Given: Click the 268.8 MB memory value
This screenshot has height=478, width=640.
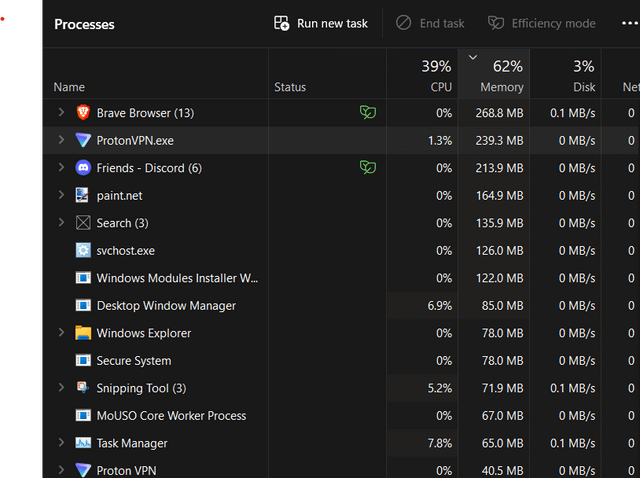Looking at the screenshot, I should coord(499,113).
